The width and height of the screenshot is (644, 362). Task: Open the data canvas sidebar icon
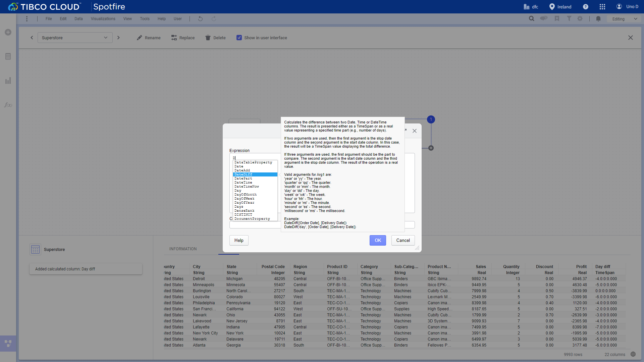tap(8, 344)
